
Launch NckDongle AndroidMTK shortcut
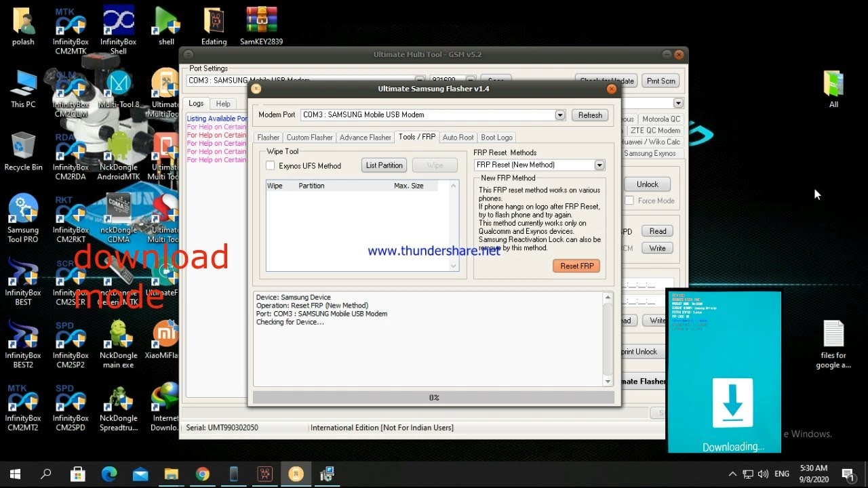(x=119, y=156)
